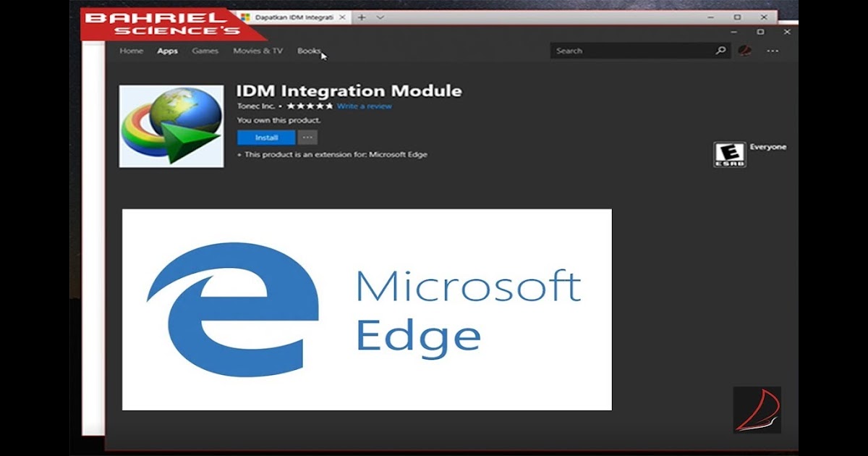Click the five-star rating
The height and width of the screenshot is (456, 868).
click(x=310, y=106)
